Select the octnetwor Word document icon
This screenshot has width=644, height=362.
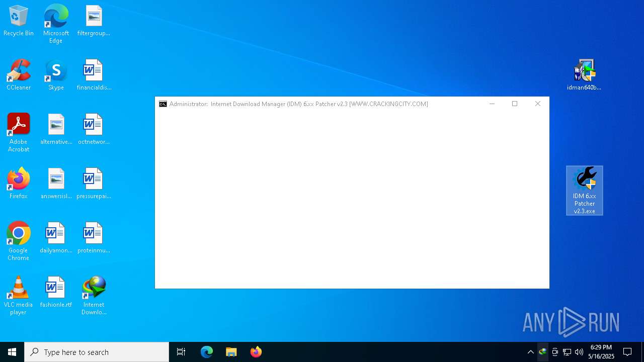pyautogui.click(x=94, y=129)
